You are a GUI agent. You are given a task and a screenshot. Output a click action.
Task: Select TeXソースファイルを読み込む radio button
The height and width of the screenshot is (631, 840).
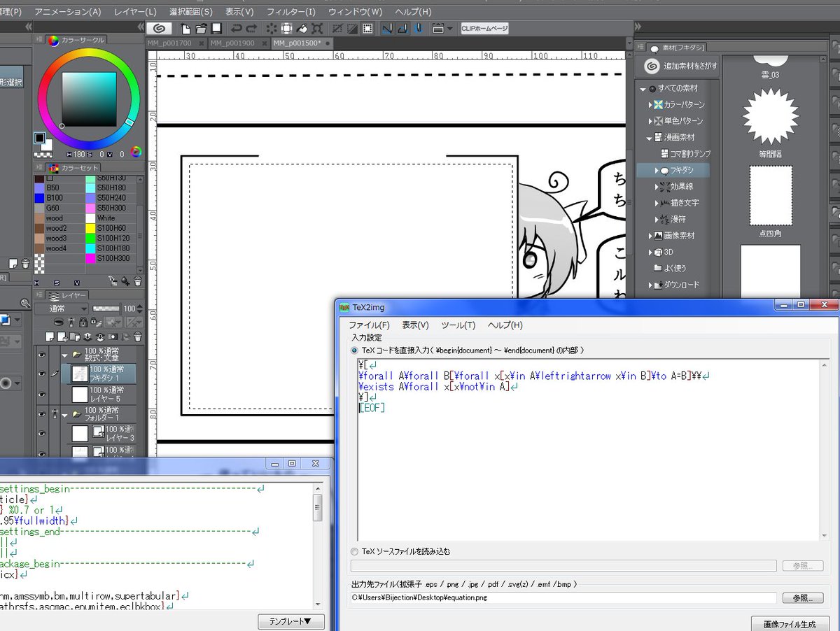pyautogui.click(x=354, y=551)
